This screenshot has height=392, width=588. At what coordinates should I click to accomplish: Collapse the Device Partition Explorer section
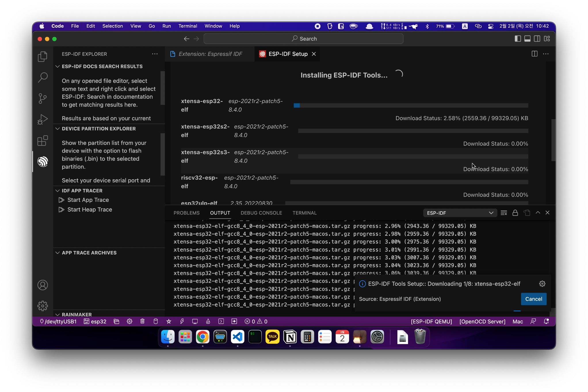(58, 129)
